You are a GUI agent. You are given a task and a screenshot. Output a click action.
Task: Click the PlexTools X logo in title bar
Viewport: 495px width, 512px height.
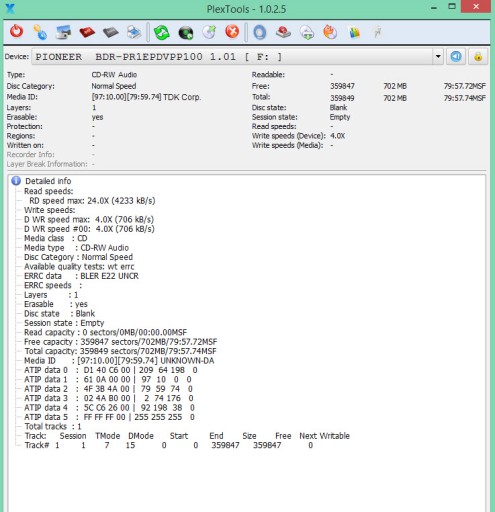click(x=10, y=8)
